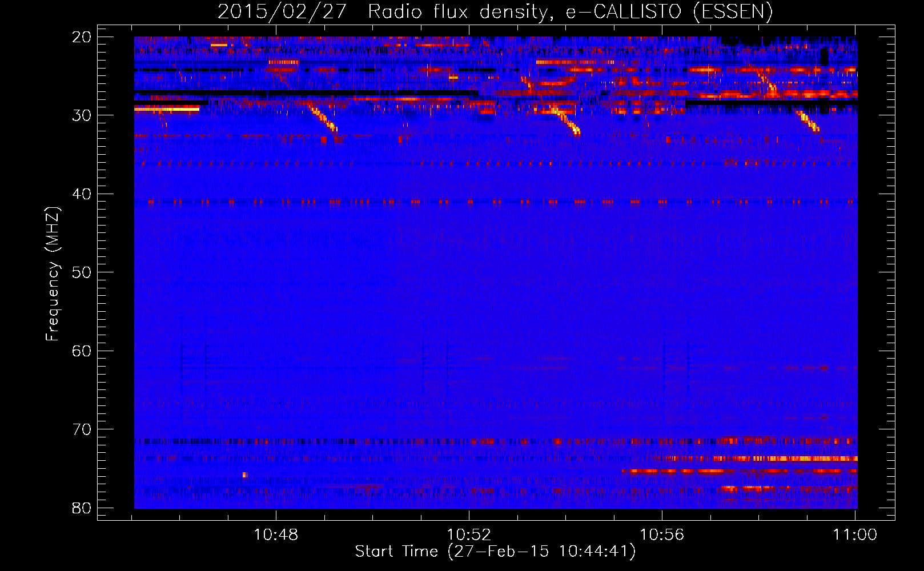
Task: Click the 70 frequency tick label
Action: coord(82,429)
